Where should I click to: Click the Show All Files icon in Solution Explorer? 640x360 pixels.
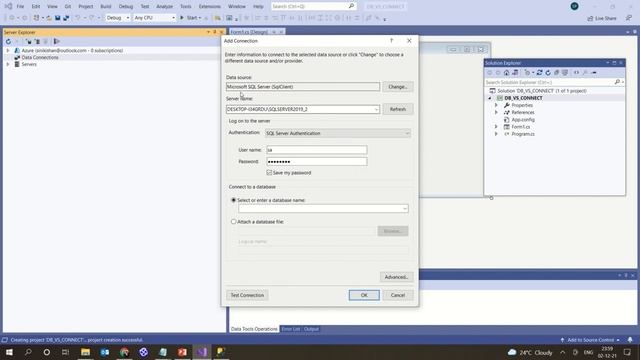tap(565, 73)
